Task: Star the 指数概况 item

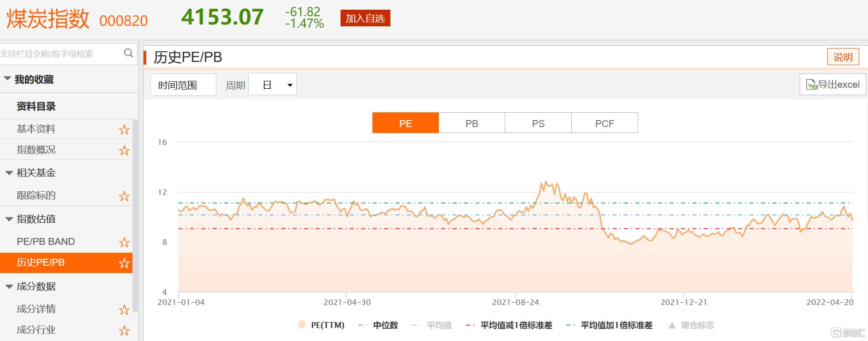Action: coord(124,150)
